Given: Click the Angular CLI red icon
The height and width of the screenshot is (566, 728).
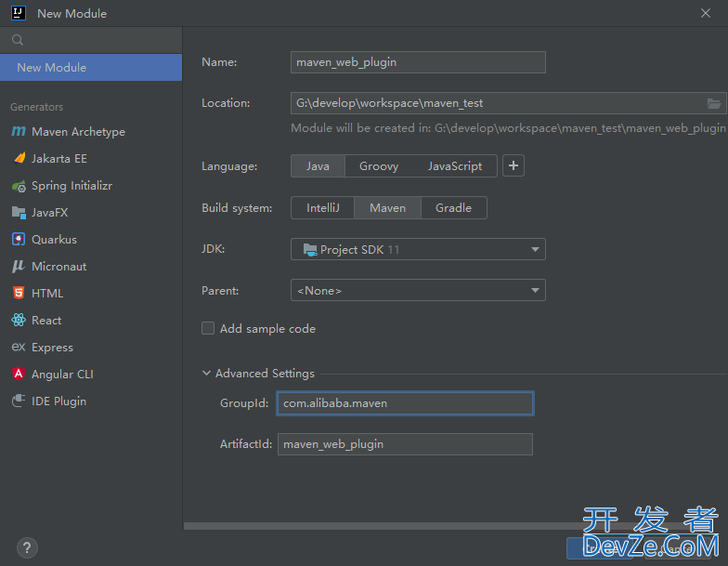Looking at the screenshot, I should tap(19, 374).
